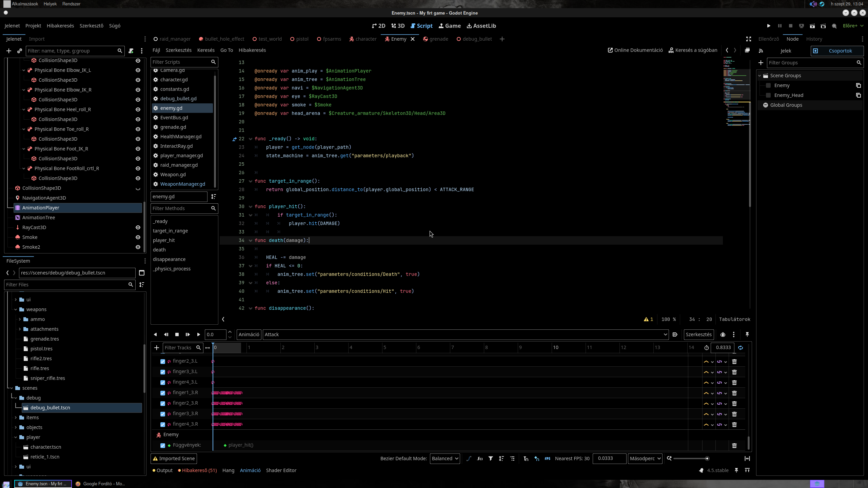This screenshot has width=868, height=488.
Task: Uncheck the finger1_3.R track checkbox
Action: click(163, 393)
